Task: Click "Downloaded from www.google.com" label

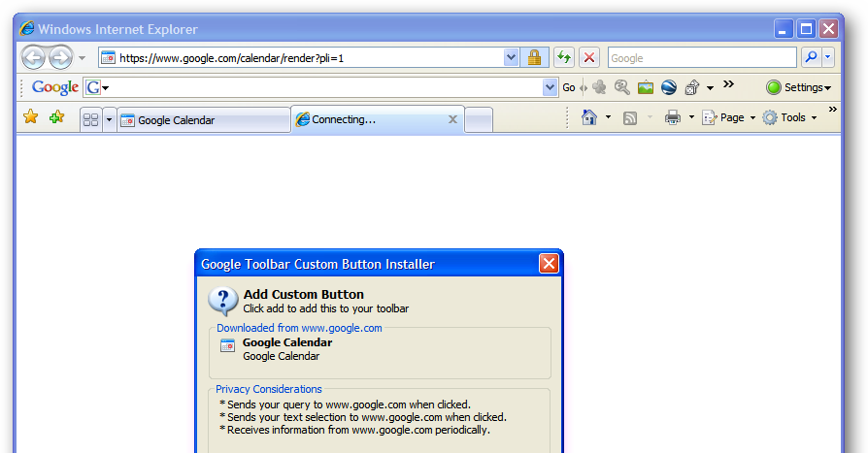Action: 299,328
